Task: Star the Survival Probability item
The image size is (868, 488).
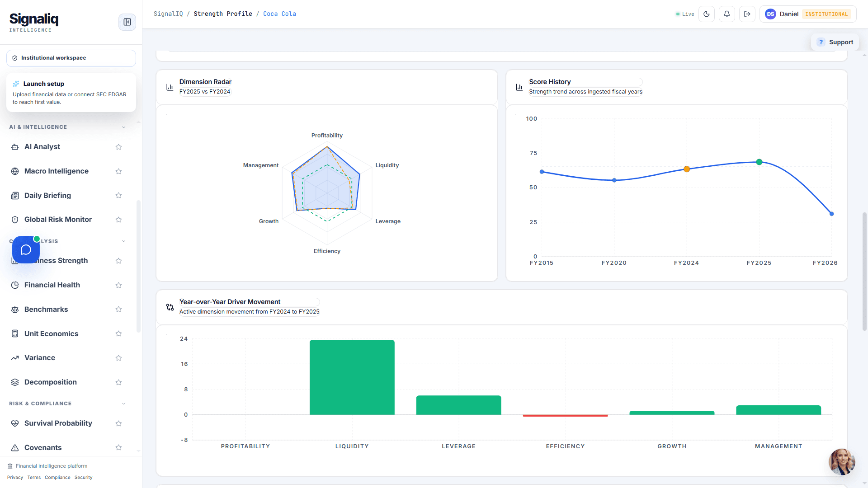Action: coord(118,423)
